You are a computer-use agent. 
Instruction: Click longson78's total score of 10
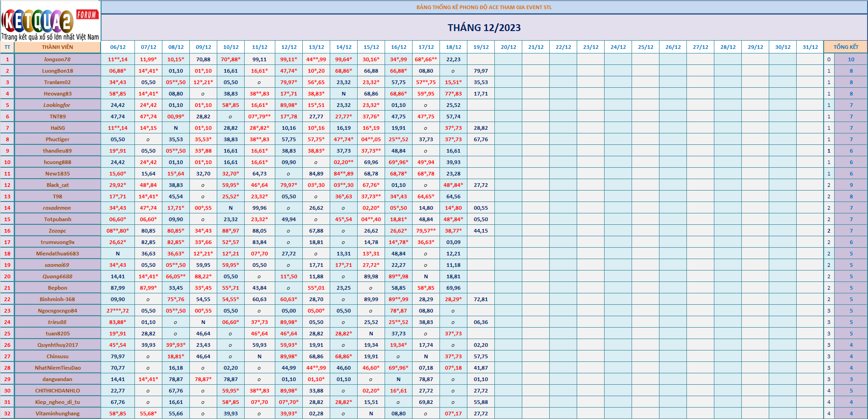(x=851, y=59)
